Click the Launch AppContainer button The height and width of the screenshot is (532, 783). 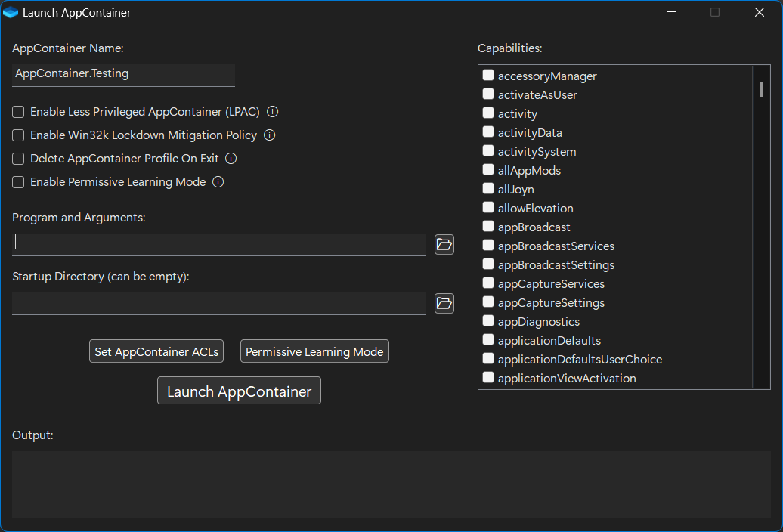[239, 391]
